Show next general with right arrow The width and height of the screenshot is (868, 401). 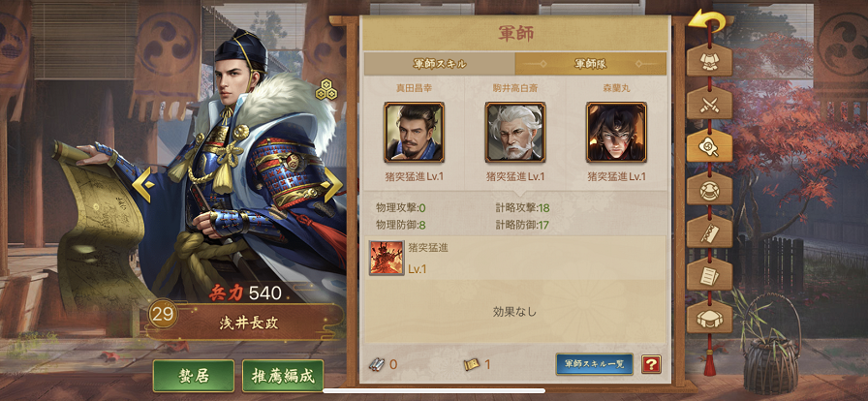tap(332, 185)
